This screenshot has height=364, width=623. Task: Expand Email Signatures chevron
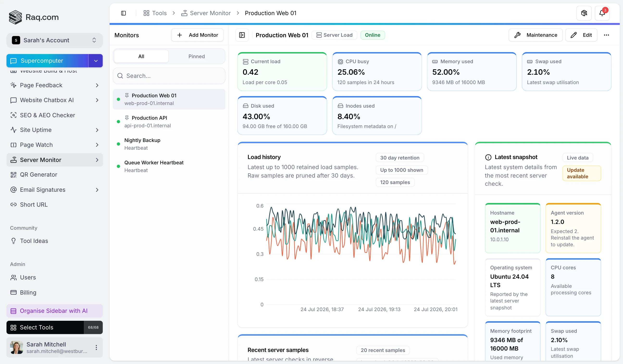[x=97, y=190]
